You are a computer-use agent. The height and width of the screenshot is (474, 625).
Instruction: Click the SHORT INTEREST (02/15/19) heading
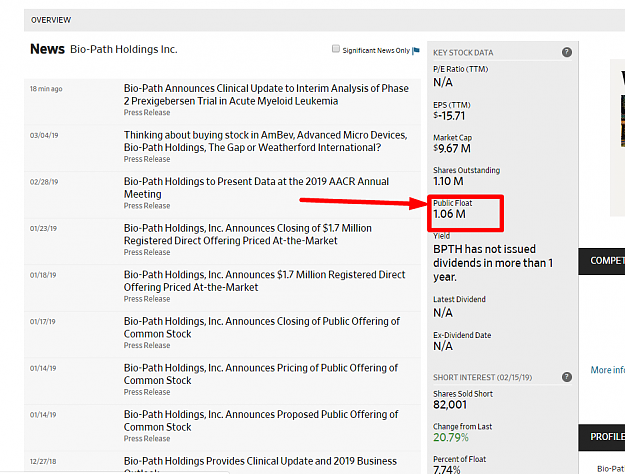pyautogui.click(x=482, y=377)
